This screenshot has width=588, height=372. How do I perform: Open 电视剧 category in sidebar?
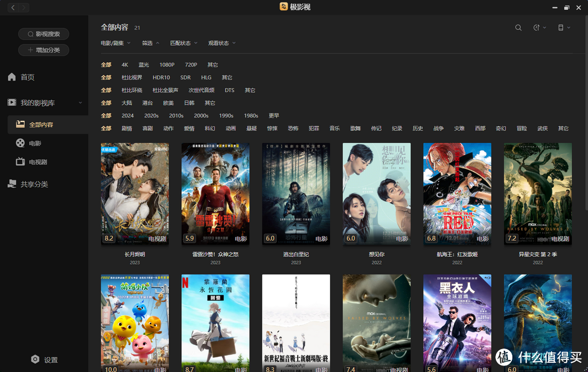tap(32, 162)
